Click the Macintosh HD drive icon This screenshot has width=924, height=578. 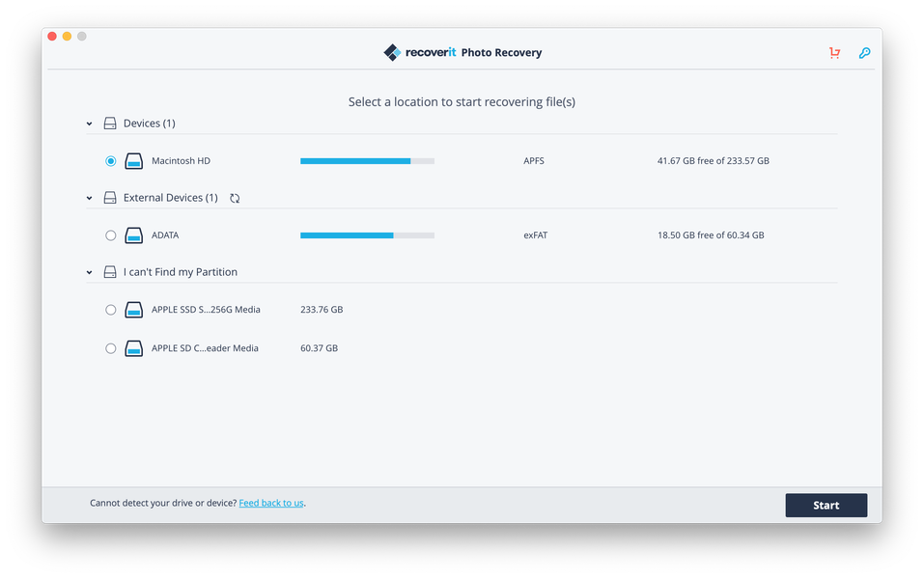click(x=134, y=161)
